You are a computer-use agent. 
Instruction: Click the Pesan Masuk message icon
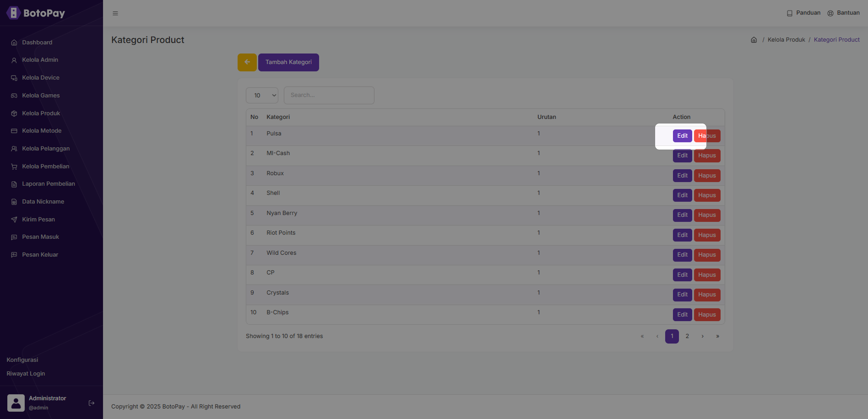click(x=14, y=237)
